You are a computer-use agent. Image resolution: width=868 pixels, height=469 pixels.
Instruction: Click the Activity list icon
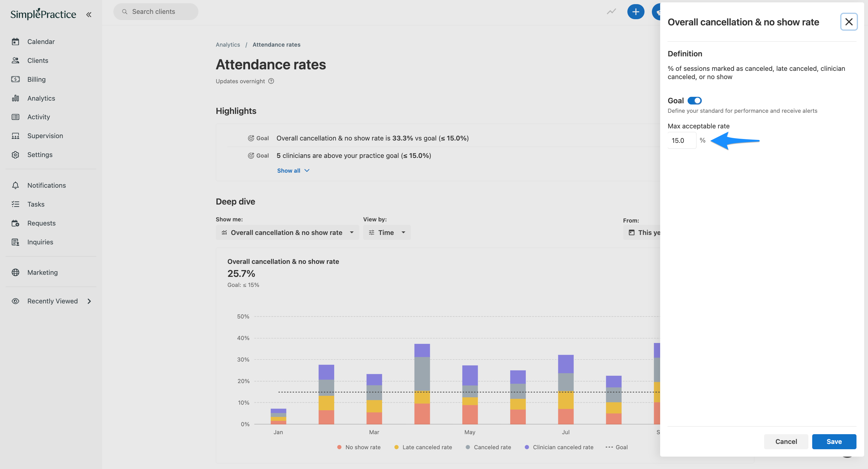[15, 117]
